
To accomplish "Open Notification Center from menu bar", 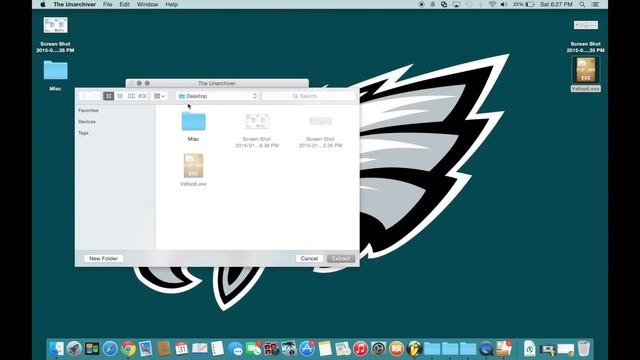I will pyautogui.click(x=596, y=4).
